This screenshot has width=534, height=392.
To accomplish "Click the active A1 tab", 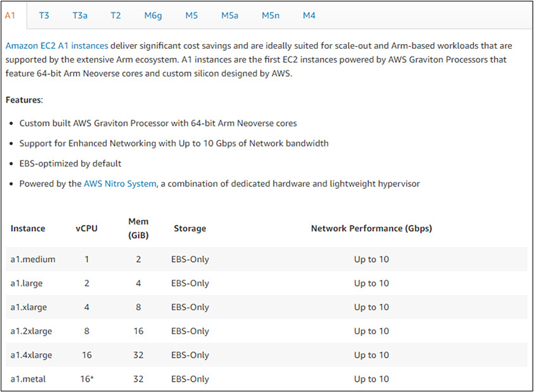I will pyautogui.click(x=10, y=14).
